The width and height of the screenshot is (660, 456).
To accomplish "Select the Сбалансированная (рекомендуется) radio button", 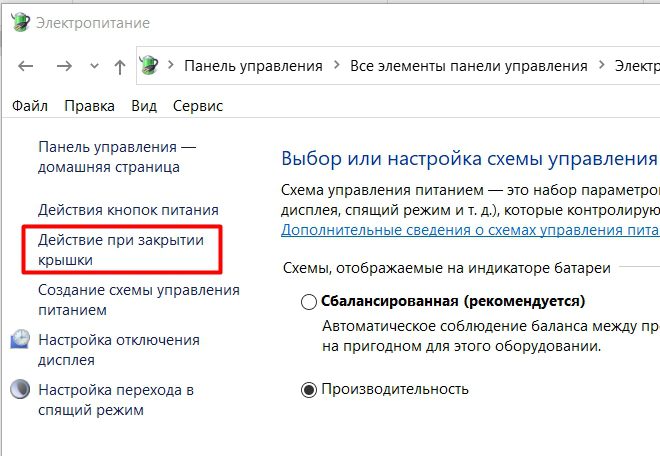I will pyautogui.click(x=309, y=302).
